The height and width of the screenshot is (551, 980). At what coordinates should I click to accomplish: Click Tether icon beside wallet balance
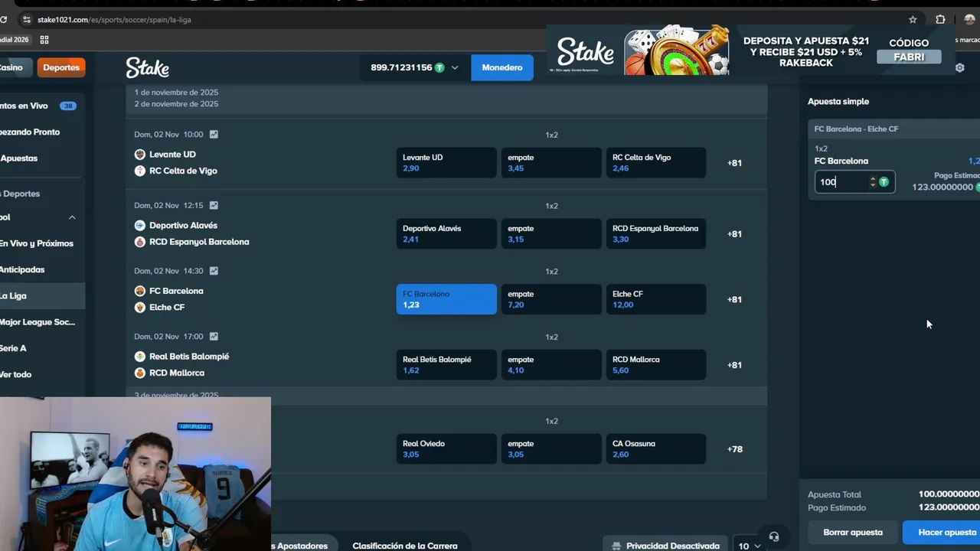pyautogui.click(x=439, y=67)
